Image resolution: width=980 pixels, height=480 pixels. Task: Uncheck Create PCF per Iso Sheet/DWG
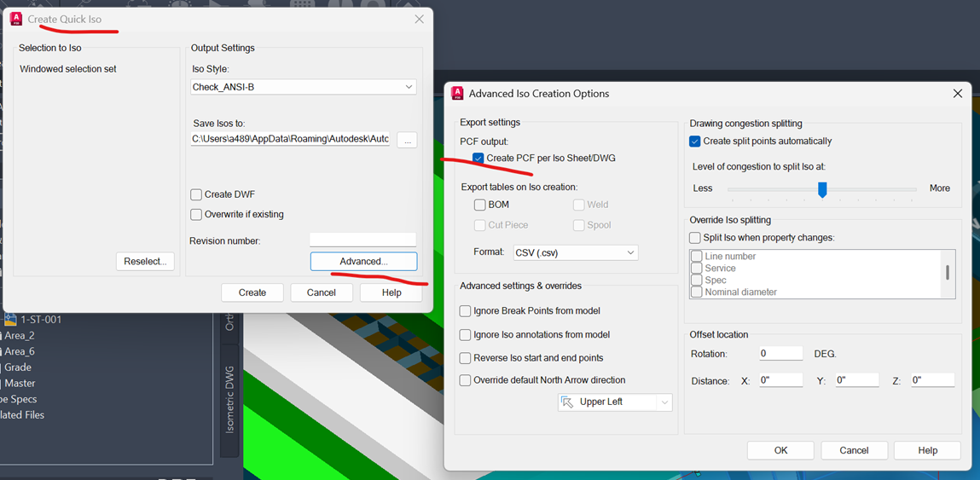pos(478,158)
